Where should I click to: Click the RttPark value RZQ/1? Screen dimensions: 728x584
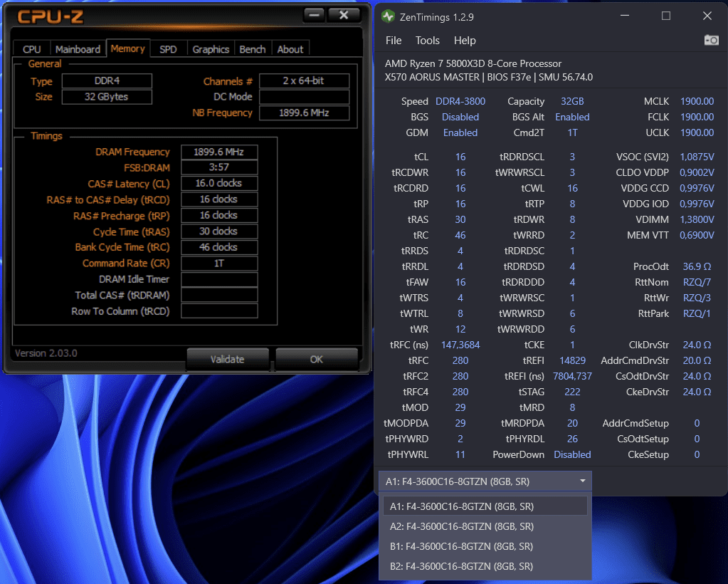tap(697, 313)
